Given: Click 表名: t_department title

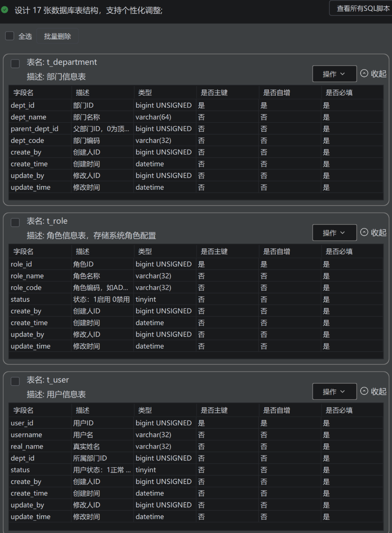Looking at the screenshot, I should (62, 62).
